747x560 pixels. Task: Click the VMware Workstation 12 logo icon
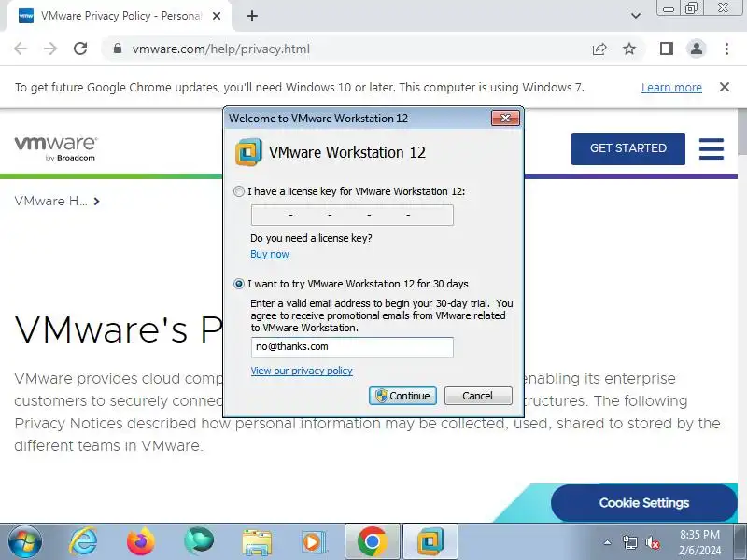click(248, 152)
